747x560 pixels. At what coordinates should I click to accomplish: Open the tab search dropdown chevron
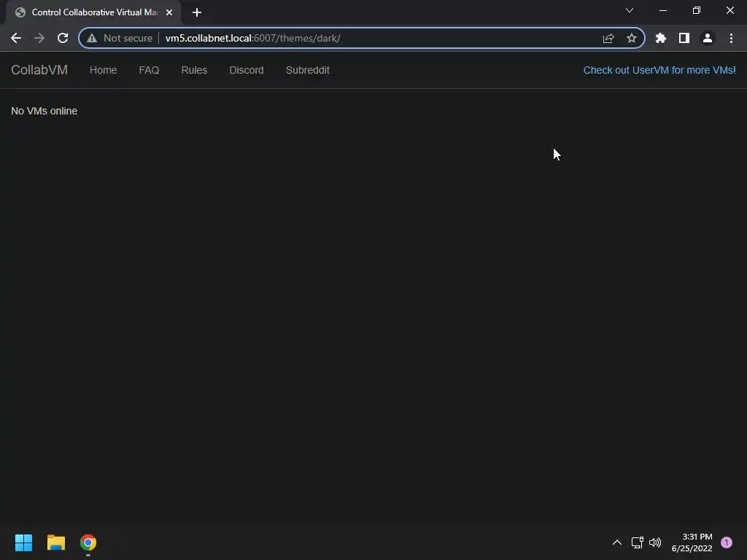pos(630,10)
